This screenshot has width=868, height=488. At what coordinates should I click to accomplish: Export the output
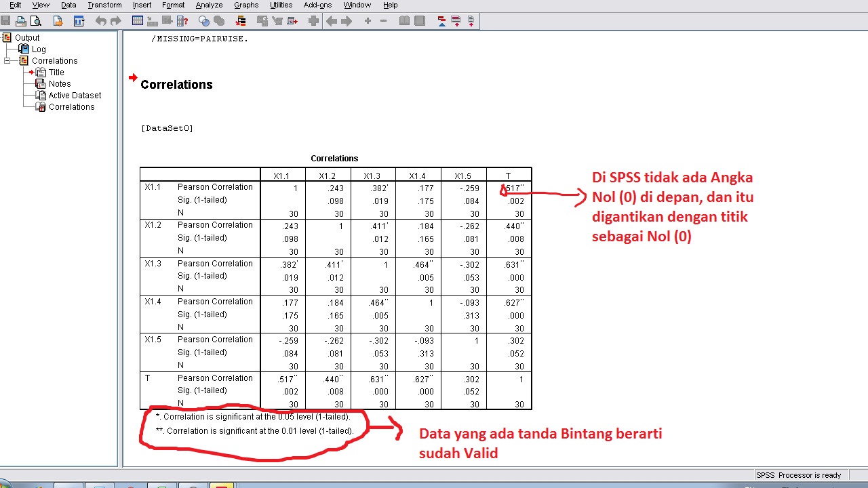58,20
